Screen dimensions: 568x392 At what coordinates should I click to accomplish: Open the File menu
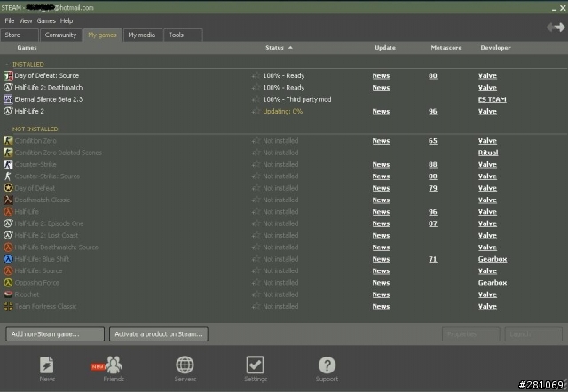tap(10, 20)
